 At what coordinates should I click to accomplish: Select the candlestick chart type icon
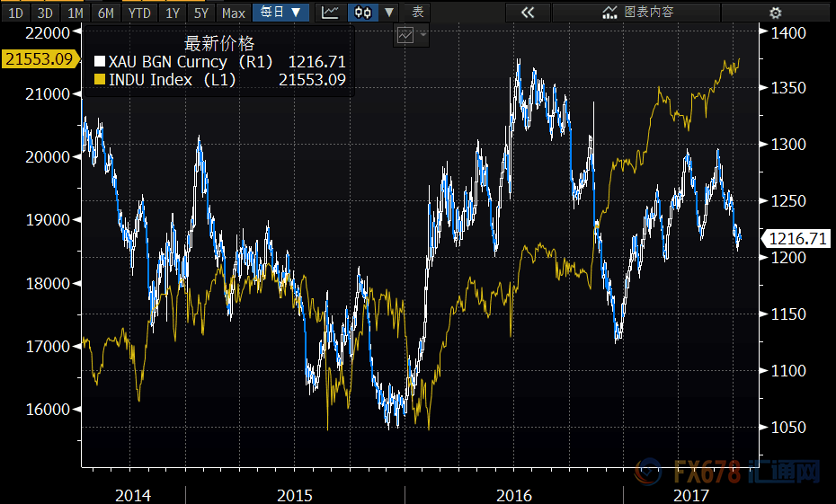(362, 13)
